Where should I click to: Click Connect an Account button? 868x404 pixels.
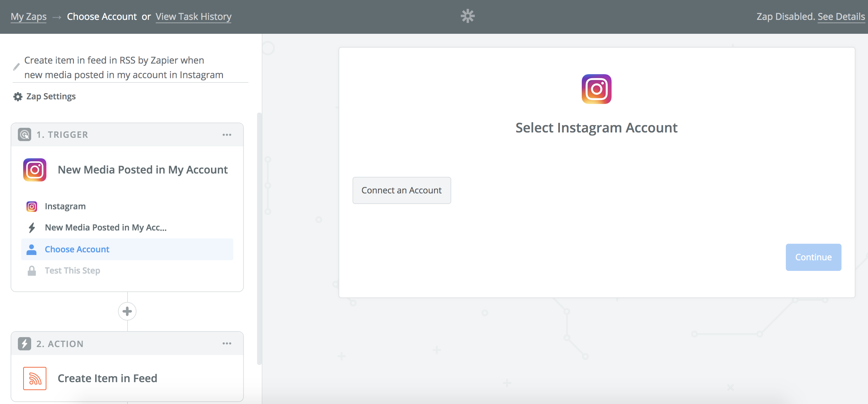[401, 190]
